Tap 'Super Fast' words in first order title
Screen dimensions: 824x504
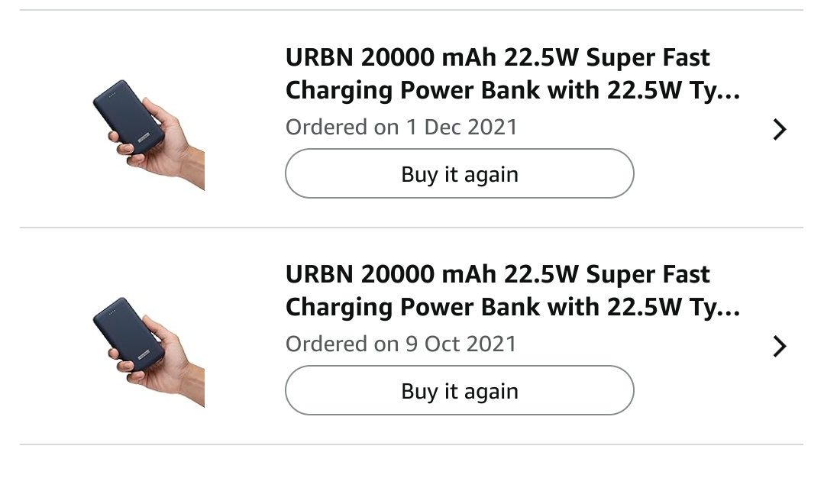click(648, 57)
